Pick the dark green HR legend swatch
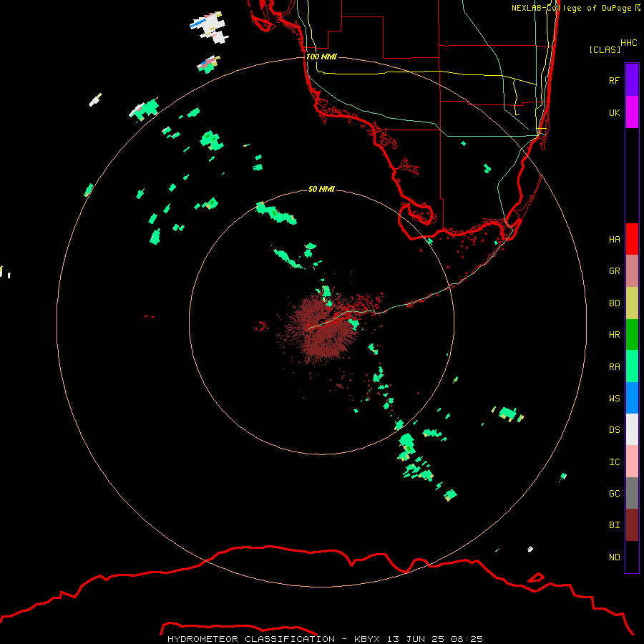The height and width of the screenshot is (644, 644). pyautogui.click(x=632, y=334)
